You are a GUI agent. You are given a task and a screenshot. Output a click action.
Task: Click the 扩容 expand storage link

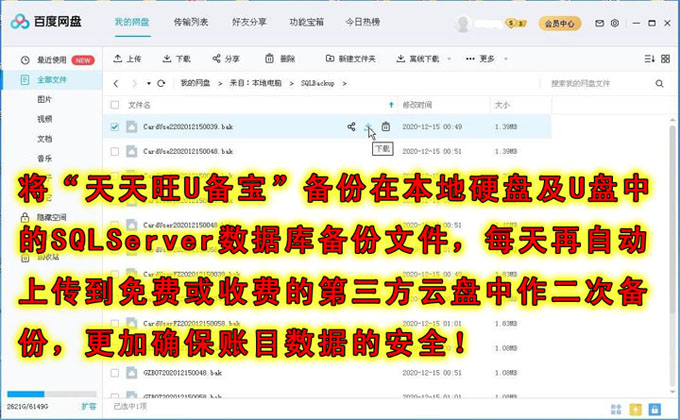pyautogui.click(x=88, y=407)
